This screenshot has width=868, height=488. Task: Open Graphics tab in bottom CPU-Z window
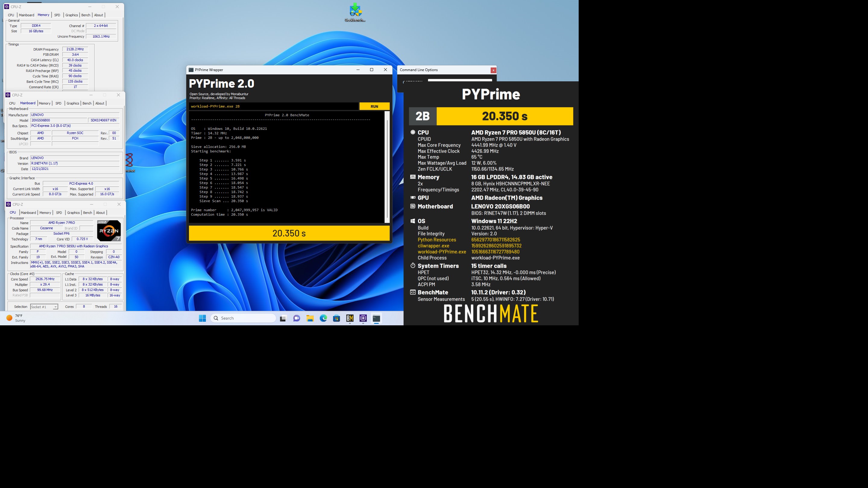[x=74, y=213]
